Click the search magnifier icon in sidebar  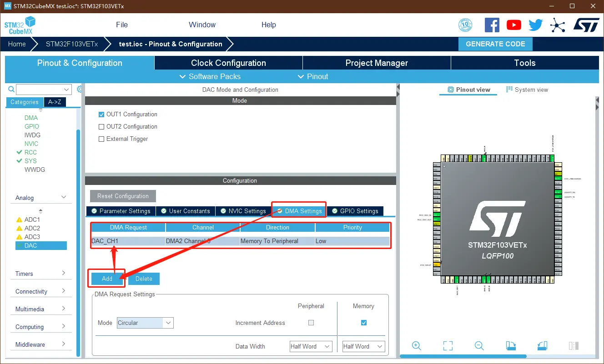pos(11,89)
